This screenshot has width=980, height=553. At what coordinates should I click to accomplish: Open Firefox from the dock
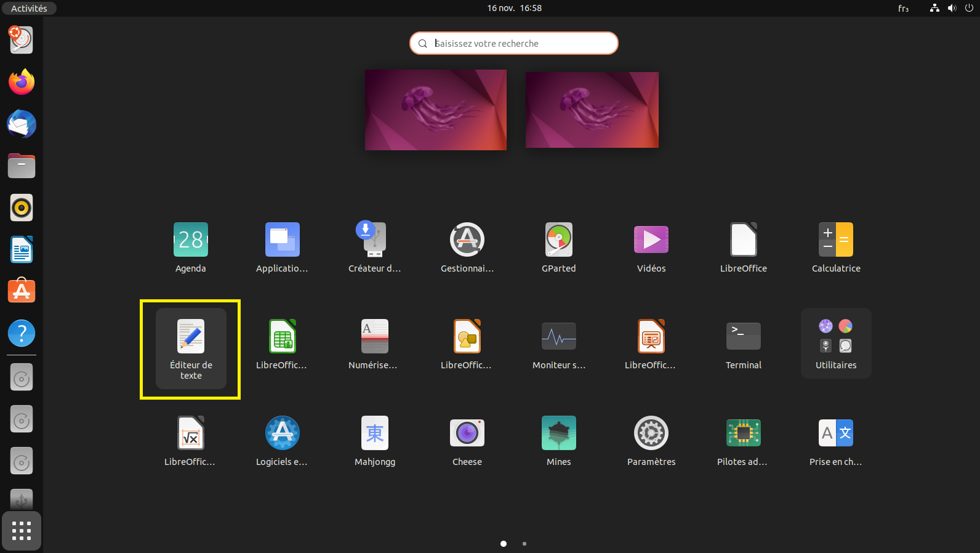[22, 82]
